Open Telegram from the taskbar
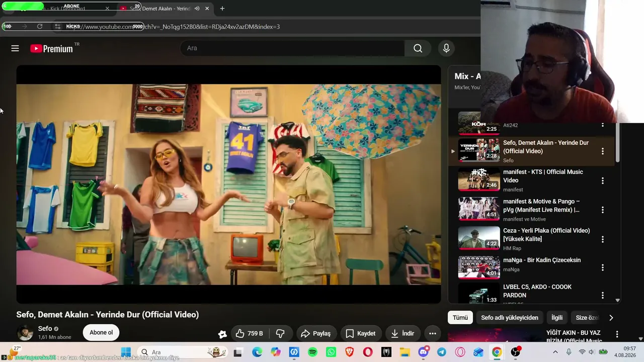Viewport: 644px width, 362px height. point(441,352)
